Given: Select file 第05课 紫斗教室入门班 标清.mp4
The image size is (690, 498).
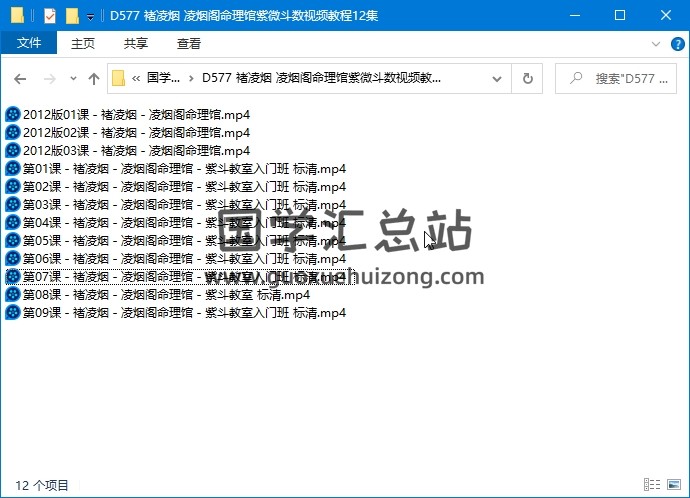Looking at the screenshot, I should point(184,241).
